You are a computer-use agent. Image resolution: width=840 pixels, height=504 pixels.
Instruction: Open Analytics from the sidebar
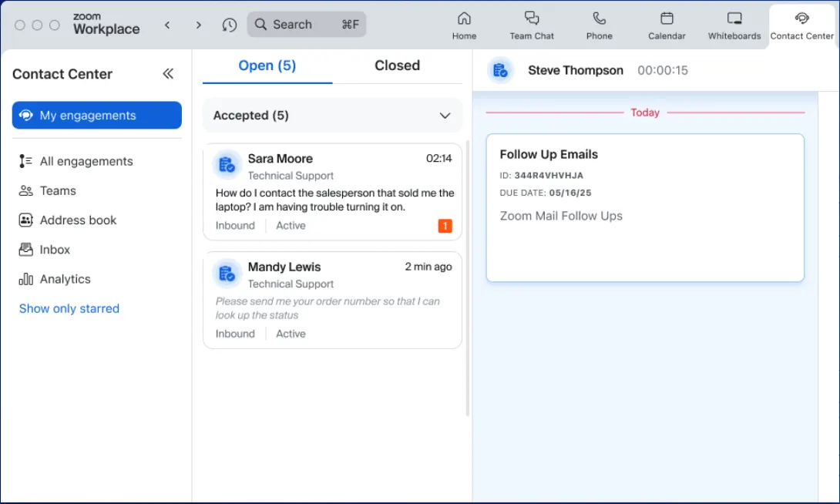pos(65,279)
